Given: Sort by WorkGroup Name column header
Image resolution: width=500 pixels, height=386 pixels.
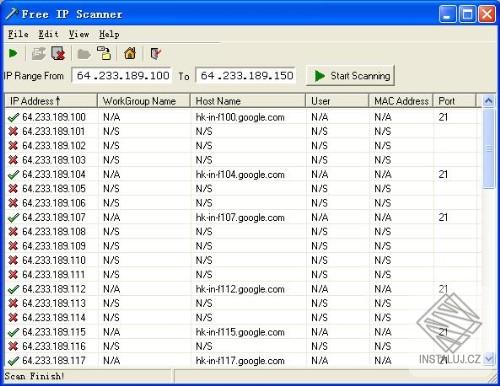Looking at the screenshot, I should (144, 101).
